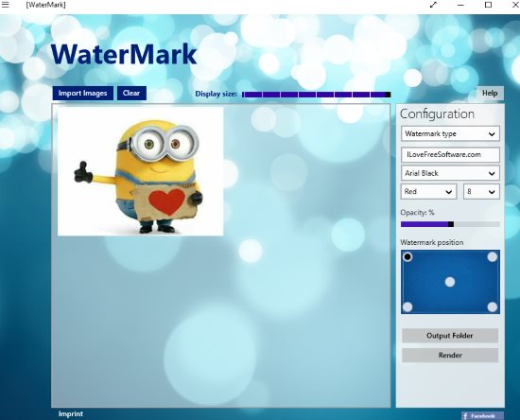Click the Display size slider
The image size is (520, 420).
coord(317,95)
